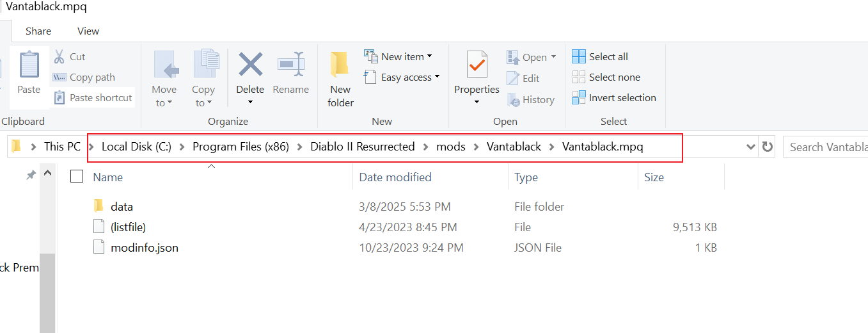This screenshot has width=868, height=333.
Task: Select the modinfo.json file name
Action: tap(145, 247)
